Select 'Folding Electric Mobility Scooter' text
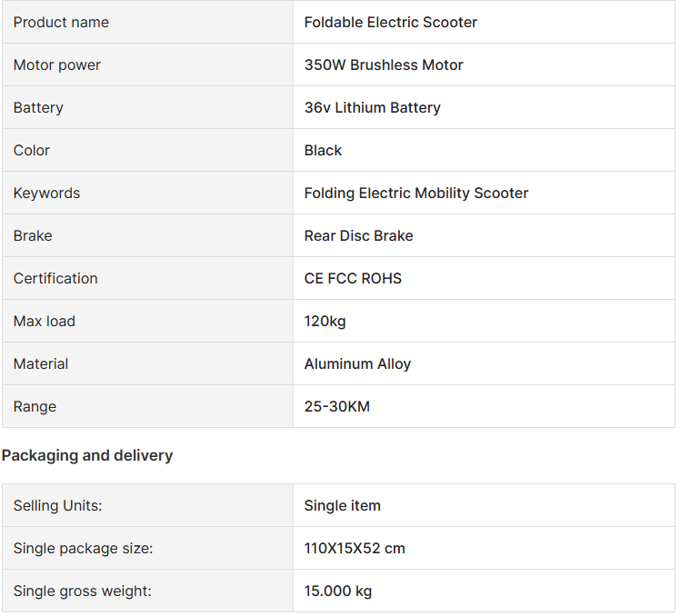This screenshot has height=616, width=680. click(x=416, y=193)
